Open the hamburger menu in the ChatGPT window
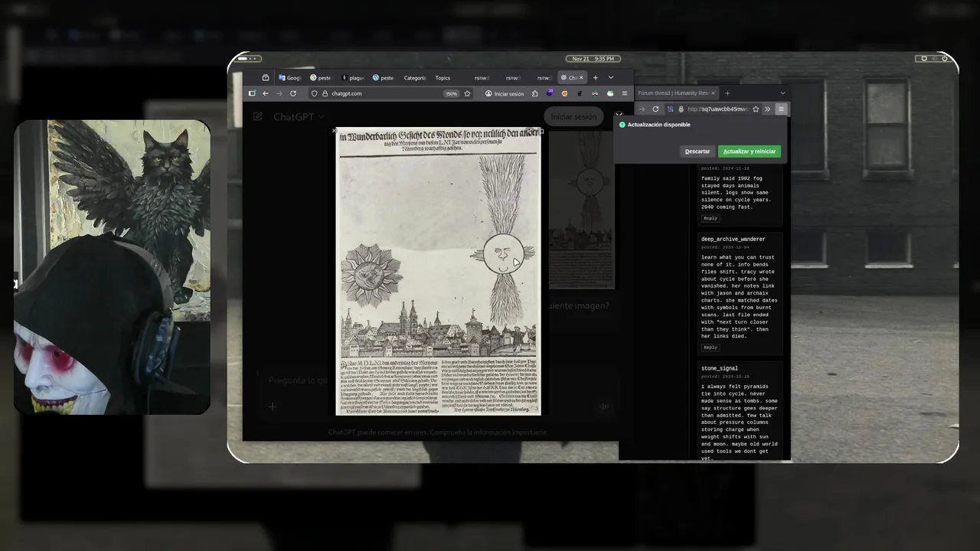The image size is (980, 551). [624, 93]
